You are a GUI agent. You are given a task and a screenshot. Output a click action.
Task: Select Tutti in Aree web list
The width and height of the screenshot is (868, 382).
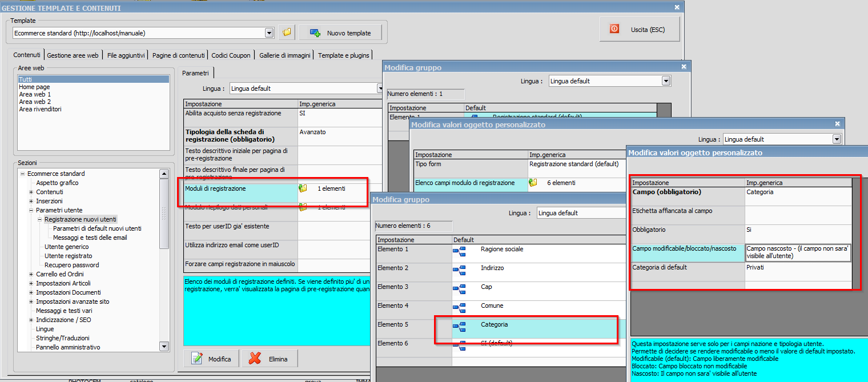point(94,79)
